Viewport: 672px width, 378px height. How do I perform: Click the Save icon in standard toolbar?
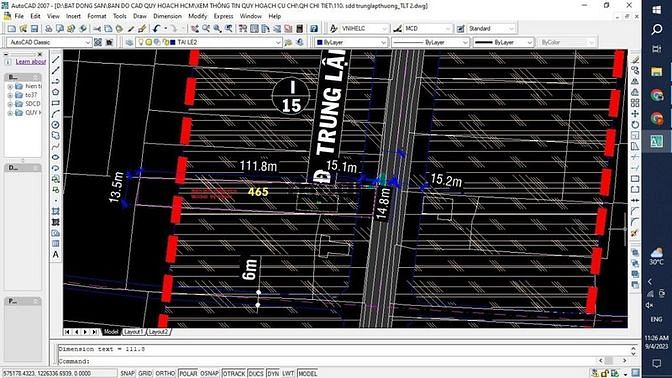pyautogui.click(x=34, y=29)
